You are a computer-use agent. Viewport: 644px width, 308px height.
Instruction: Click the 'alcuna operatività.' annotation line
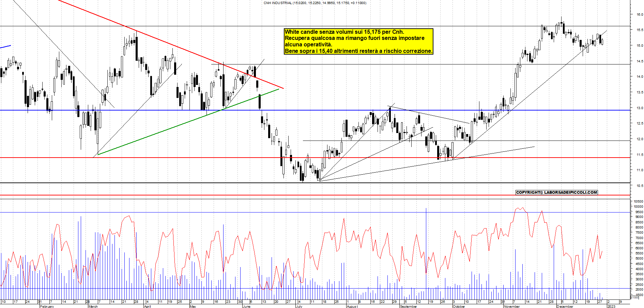308,44
